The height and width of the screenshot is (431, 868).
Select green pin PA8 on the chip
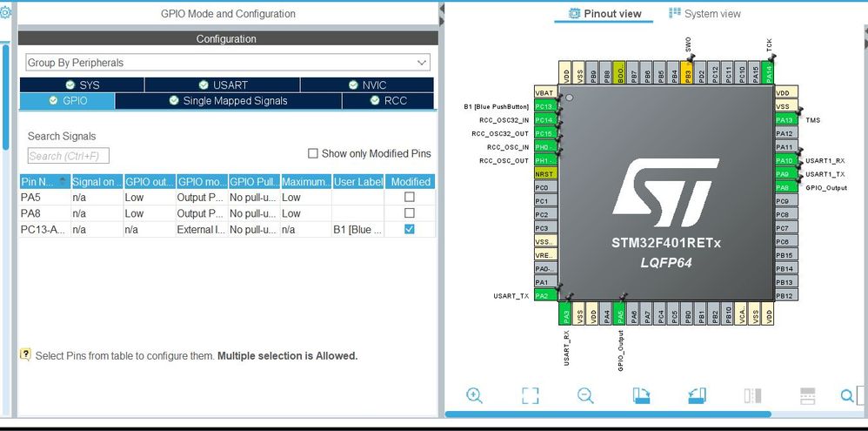point(786,187)
